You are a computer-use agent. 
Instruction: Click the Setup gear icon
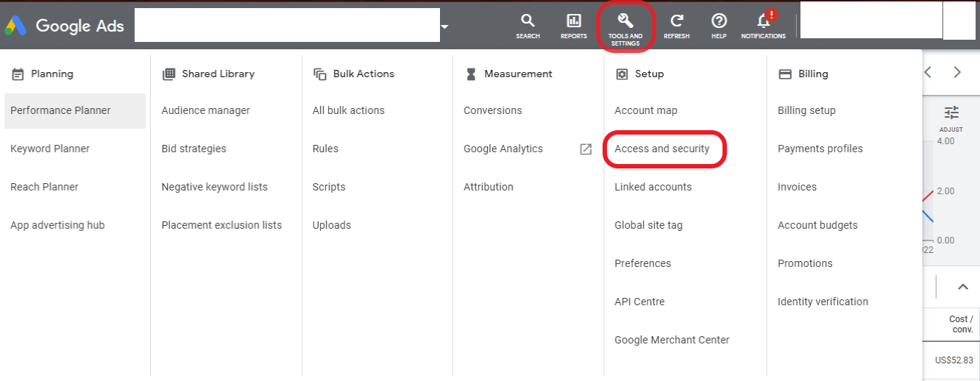[x=622, y=74]
